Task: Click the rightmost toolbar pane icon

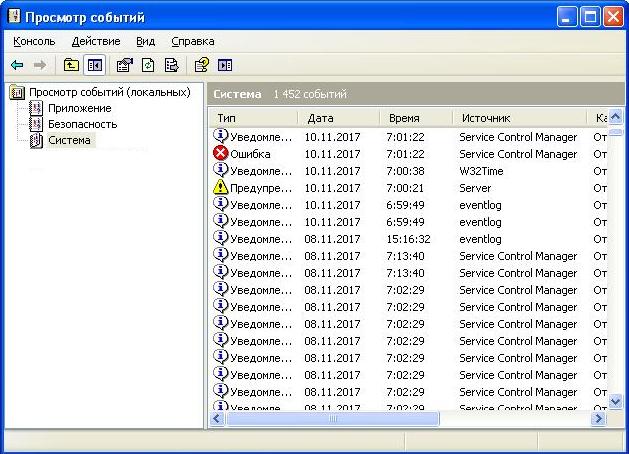Action: coord(225,65)
